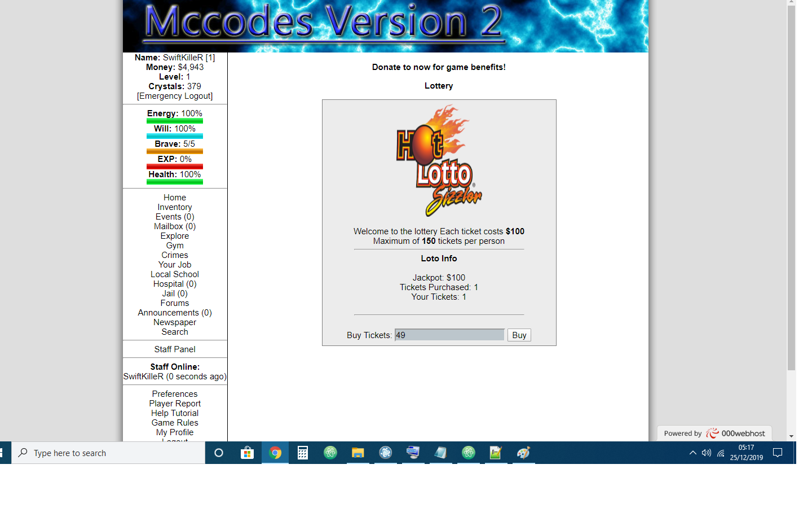The image size is (812, 508).
Task: Select Crimes from the sidebar menu
Action: pyautogui.click(x=175, y=255)
